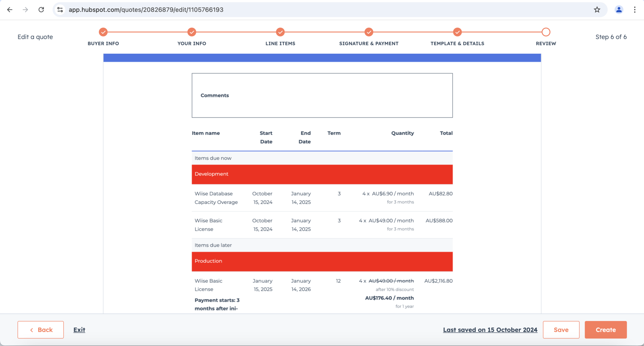The width and height of the screenshot is (644, 346).
Task: Click the AU$2,116.80 total value
Action: coord(438,281)
